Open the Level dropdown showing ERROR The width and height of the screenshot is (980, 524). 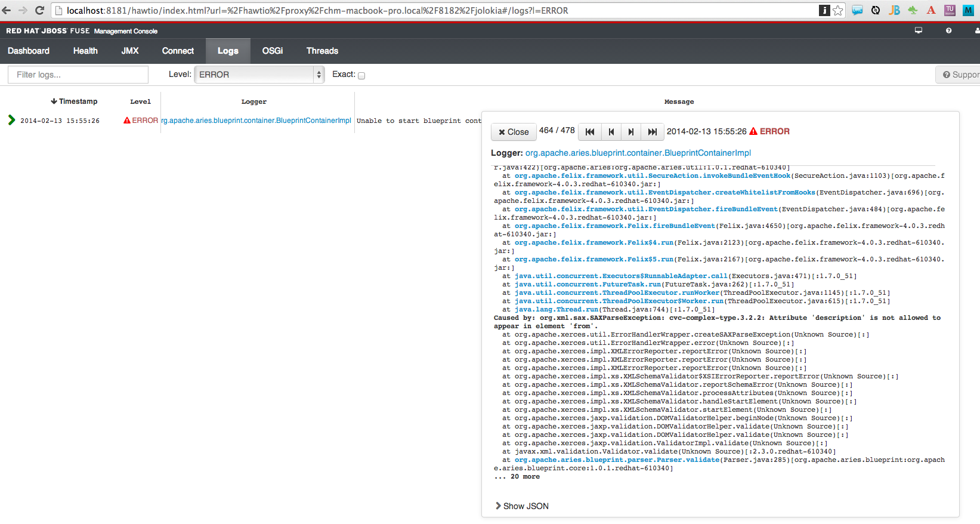tap(259, 75)
